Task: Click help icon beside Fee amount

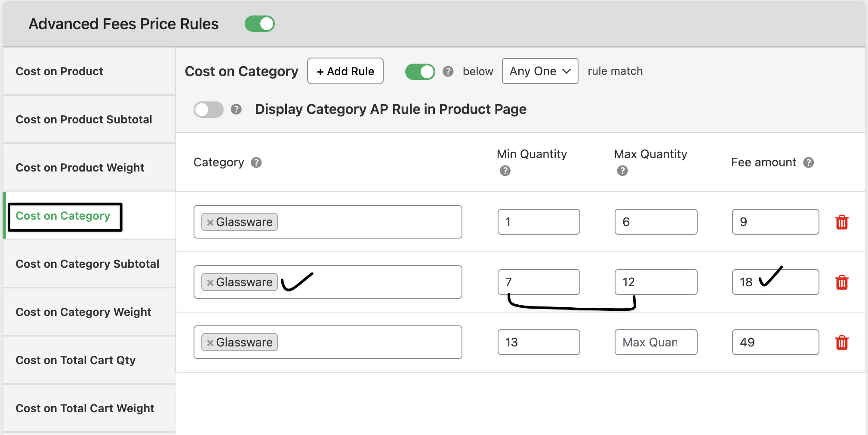Action: click(x=808, y=162)
